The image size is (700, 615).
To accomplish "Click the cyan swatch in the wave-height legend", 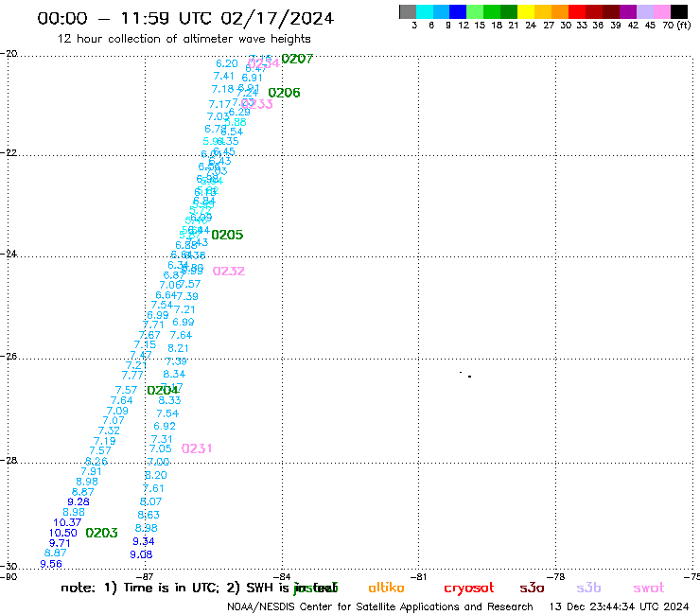I will (425, 11).
